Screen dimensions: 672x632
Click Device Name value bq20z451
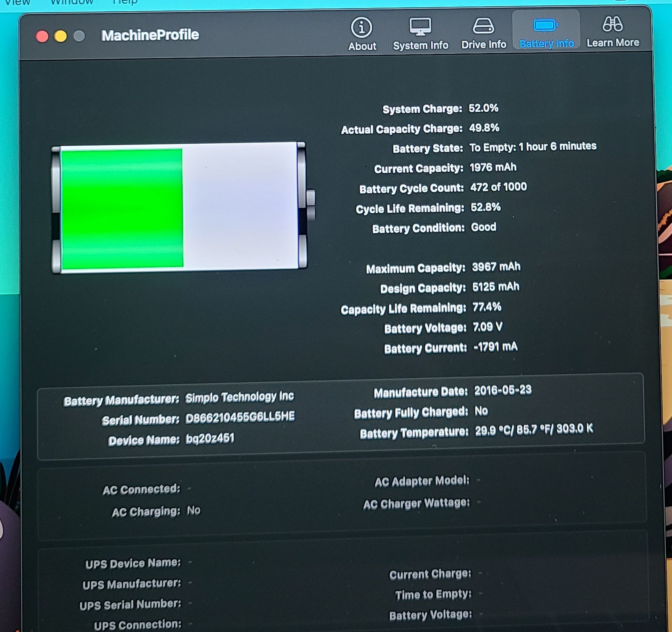(210, 438)
